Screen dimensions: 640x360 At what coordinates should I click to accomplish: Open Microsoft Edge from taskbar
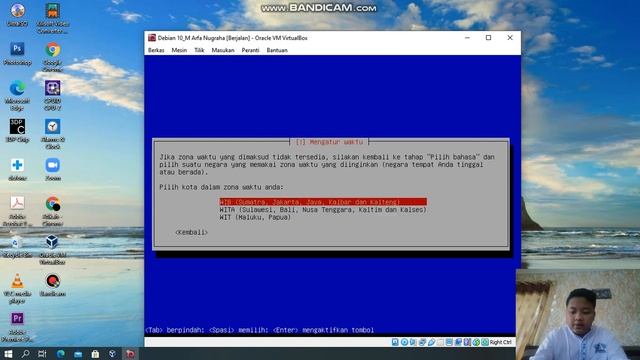pos(60,354)
